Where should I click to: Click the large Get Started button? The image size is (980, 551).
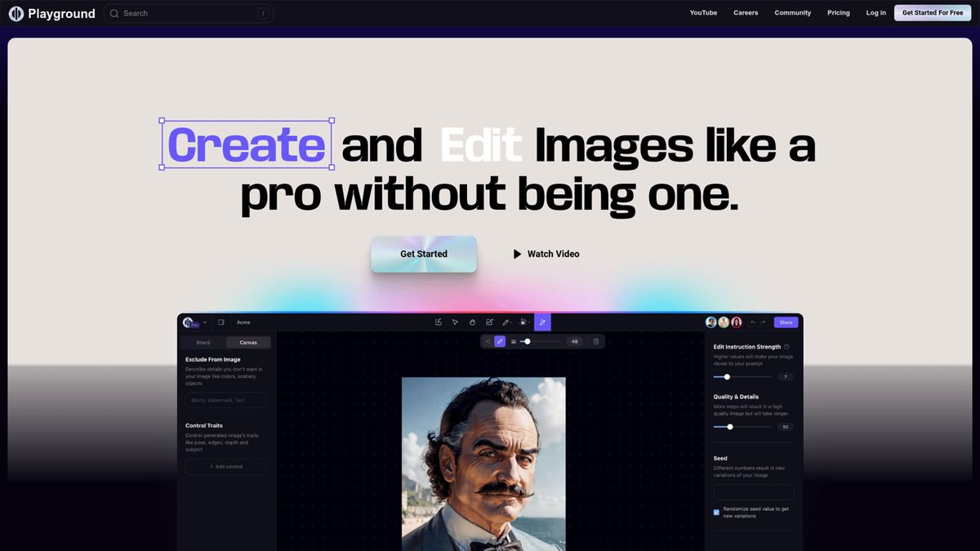(x=423, y=254)
